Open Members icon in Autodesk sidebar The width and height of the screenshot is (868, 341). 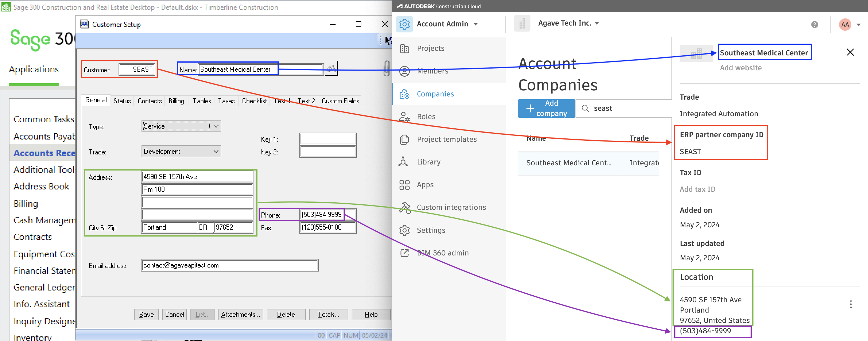(x=404, y=71)
